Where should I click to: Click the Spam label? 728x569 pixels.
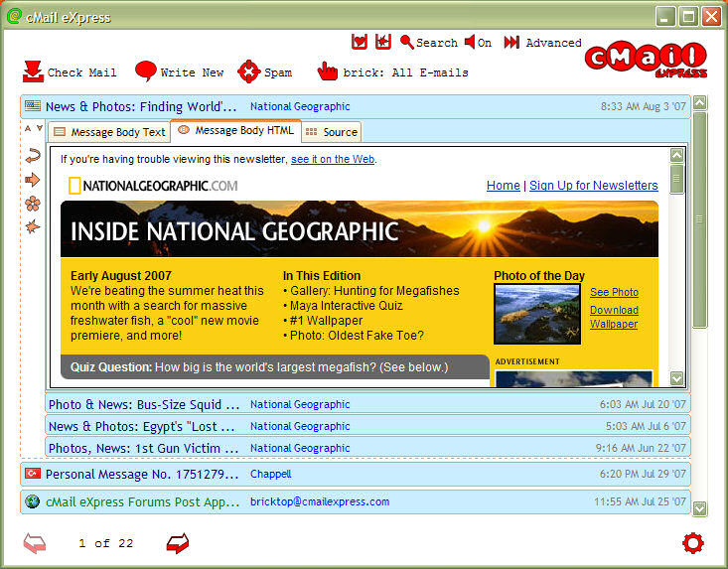[x=278, y=72]
